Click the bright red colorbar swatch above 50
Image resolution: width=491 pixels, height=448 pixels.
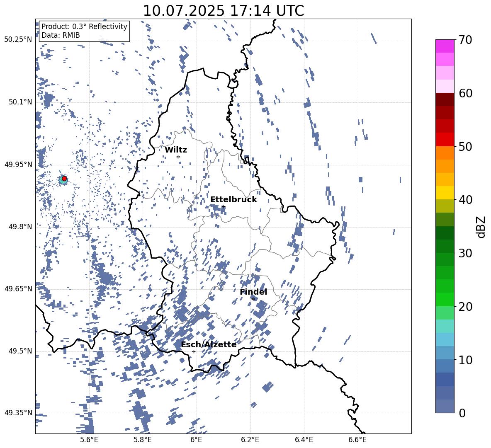(x=445, y=140)
